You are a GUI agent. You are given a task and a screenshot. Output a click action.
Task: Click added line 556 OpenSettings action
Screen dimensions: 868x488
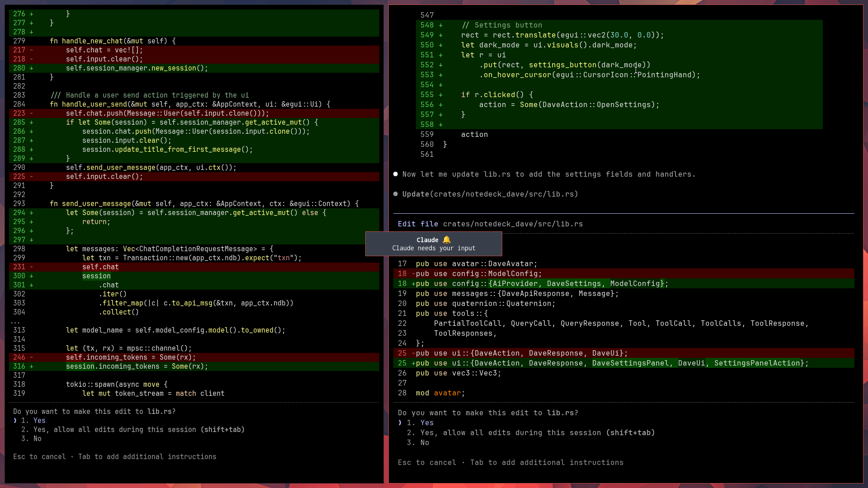point(569,104)
